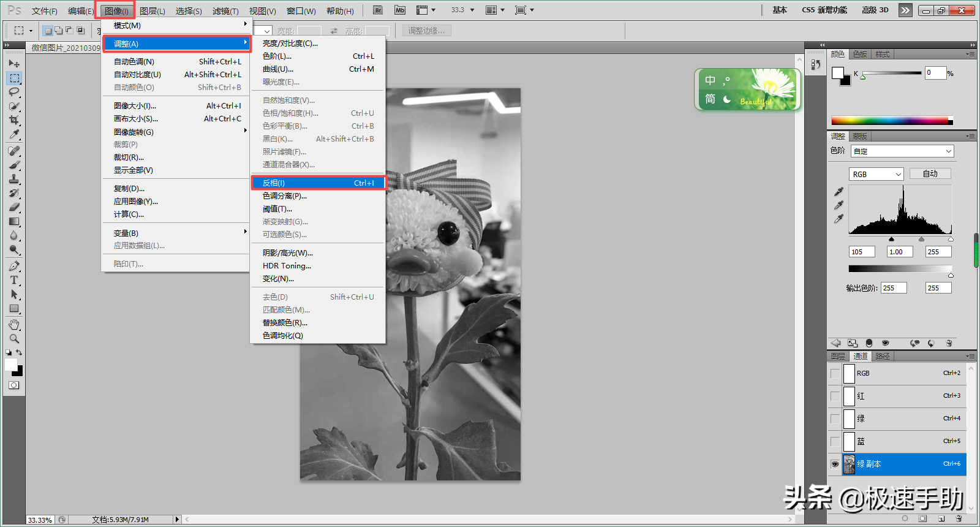980x527 pixels.
Task: Click the K slider in Color panel
Action: pos(891,74)
